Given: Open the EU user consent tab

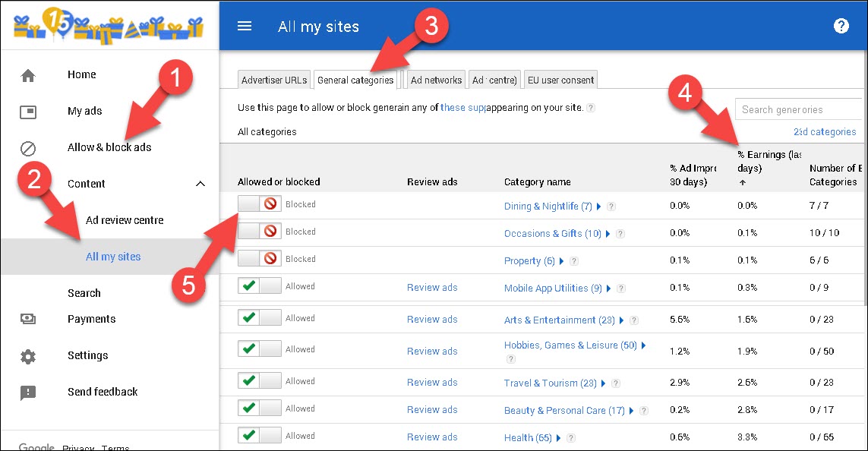Looking at the screenshot, I should tap(561, 80).
